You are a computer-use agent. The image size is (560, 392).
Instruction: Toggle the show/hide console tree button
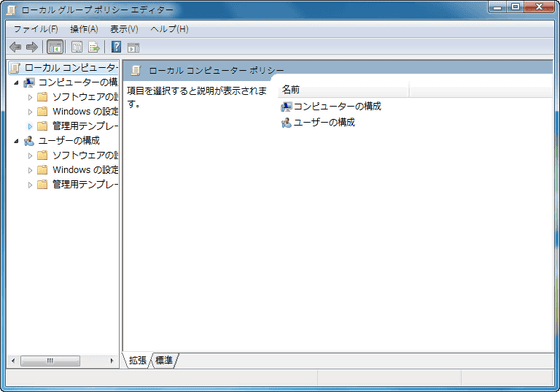[55, 47]
